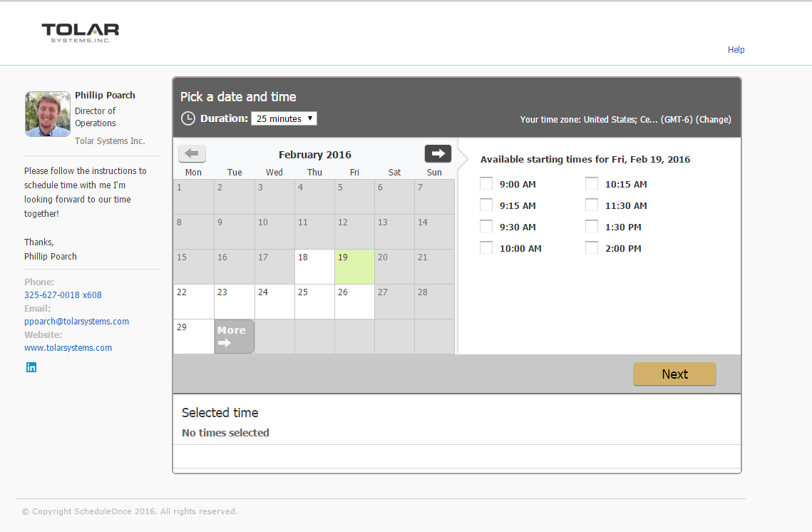Go to previous month with left arrow
Image resolution: width=812 pixels, height=532 pixels.
point(192,153)
